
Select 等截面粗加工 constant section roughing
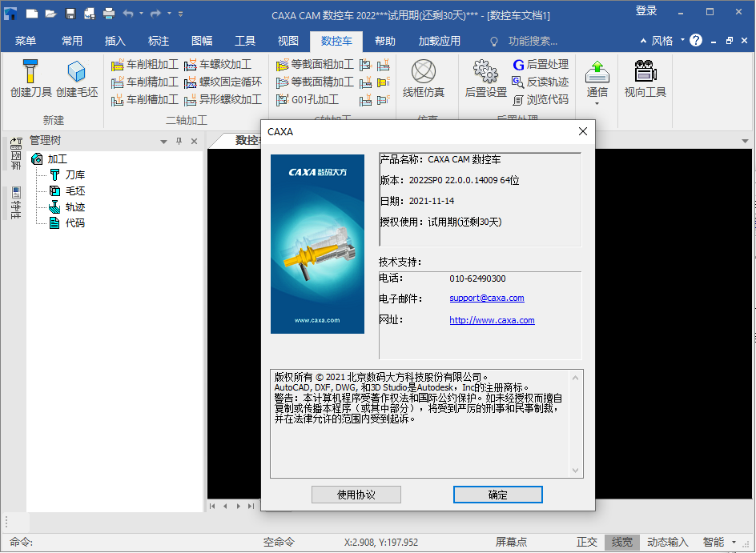[315, 65]
